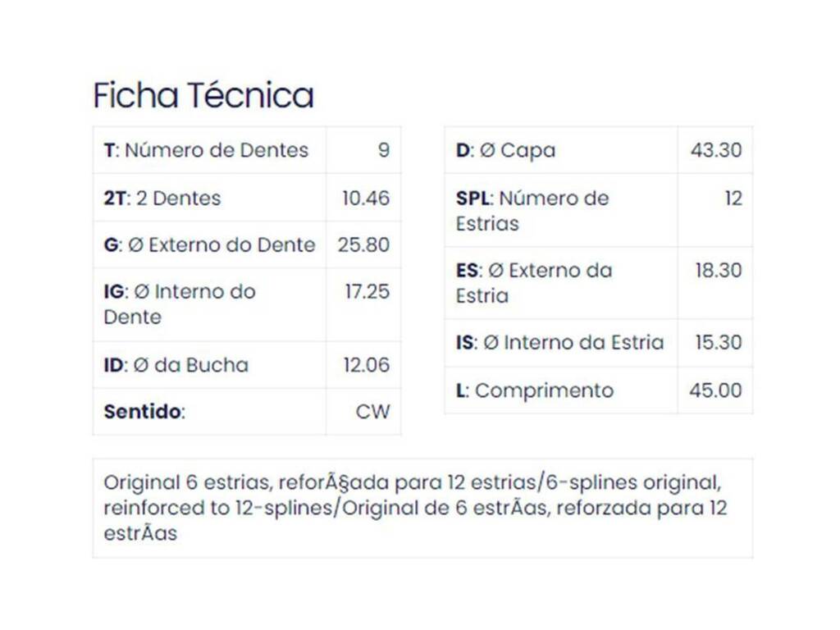840x630 pixels.
Task: Click the CW direction value
Action: (x=373, y=412)
